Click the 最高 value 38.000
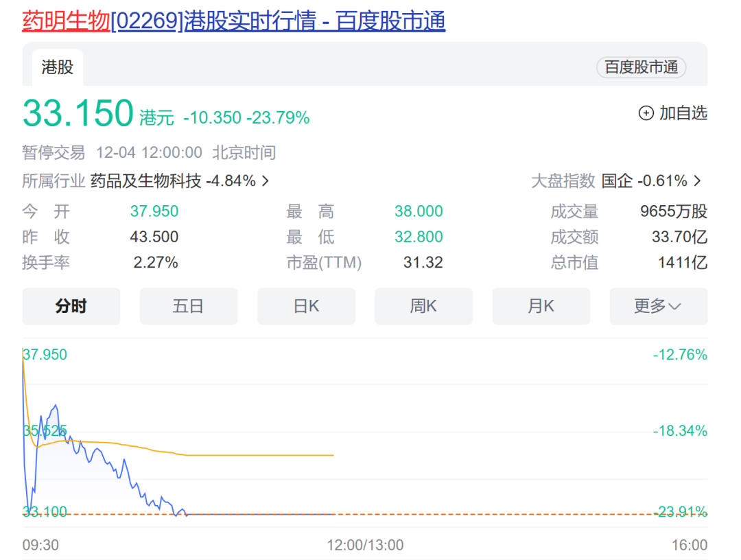This screenshot has width=741, height=560. [x=419, y=211]
